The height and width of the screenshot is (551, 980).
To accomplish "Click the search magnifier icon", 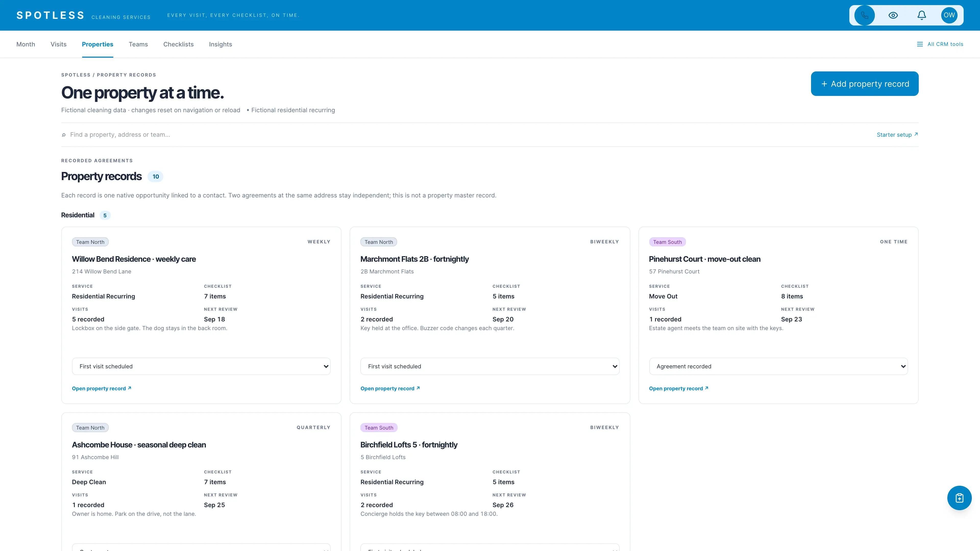I will 64,135.
